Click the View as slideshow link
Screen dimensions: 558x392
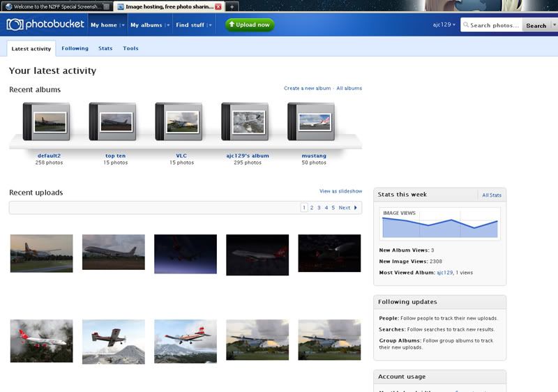coord(340,191)
